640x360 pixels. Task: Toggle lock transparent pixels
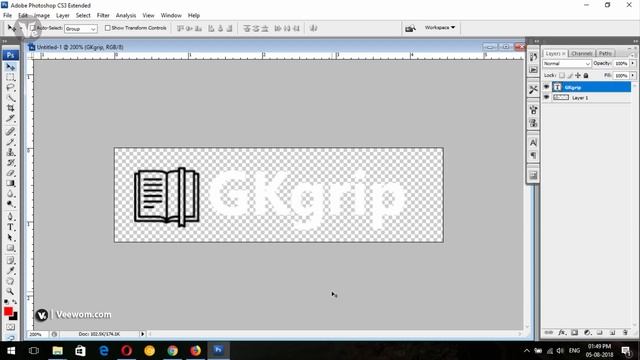coord(562,76)
